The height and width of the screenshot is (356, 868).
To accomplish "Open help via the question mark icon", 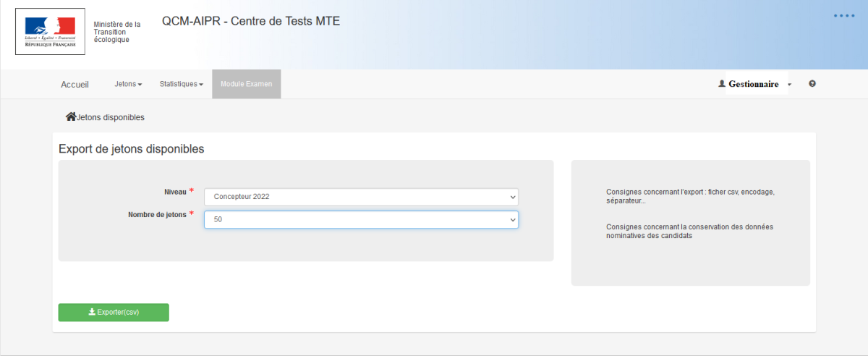I will (x=812, y=84).
